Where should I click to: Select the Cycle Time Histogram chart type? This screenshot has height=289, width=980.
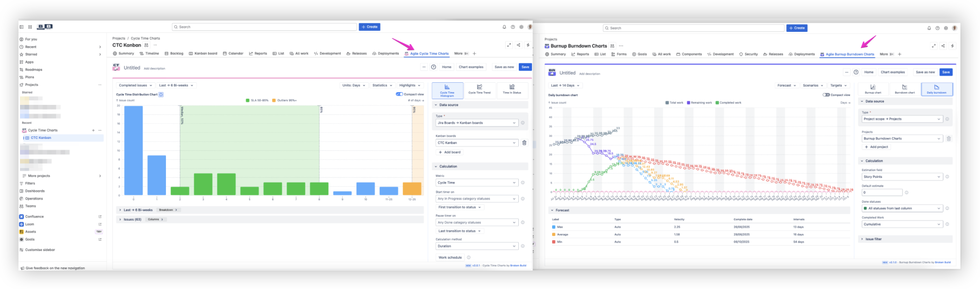tap(447, 90)
